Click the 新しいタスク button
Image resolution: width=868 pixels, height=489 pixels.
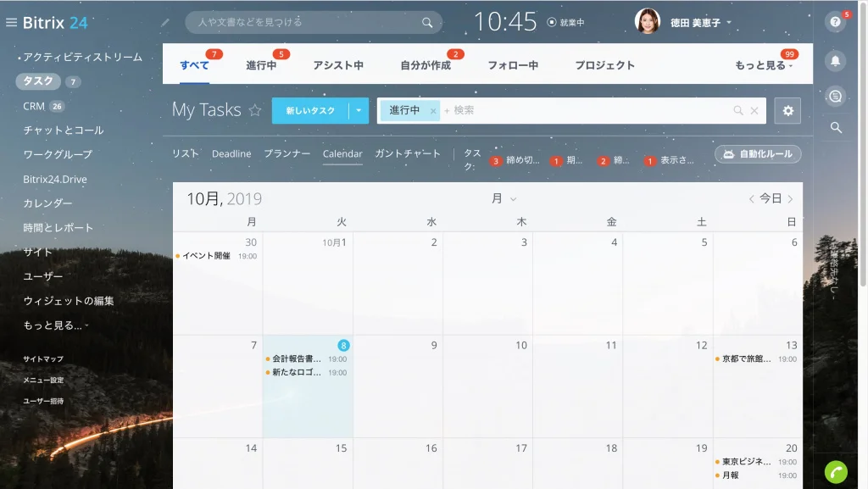(x=310, y=111)
